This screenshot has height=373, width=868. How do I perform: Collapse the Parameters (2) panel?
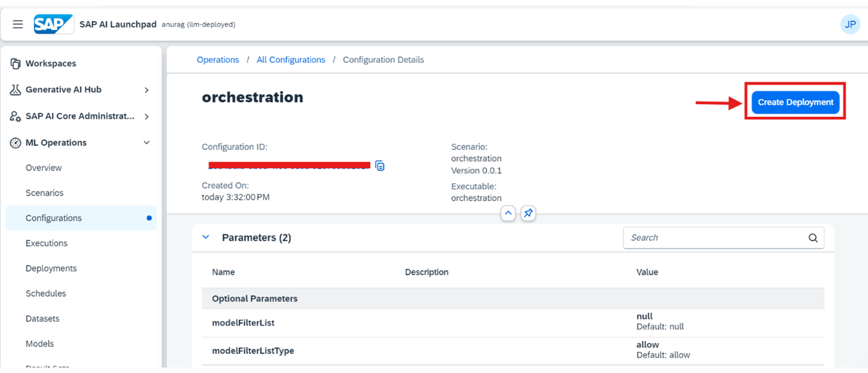point(206,237)
